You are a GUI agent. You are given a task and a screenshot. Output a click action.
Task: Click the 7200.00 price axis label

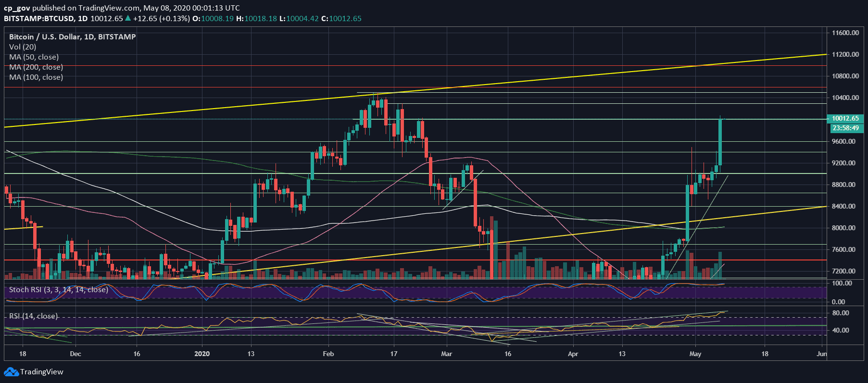(844, 271)
